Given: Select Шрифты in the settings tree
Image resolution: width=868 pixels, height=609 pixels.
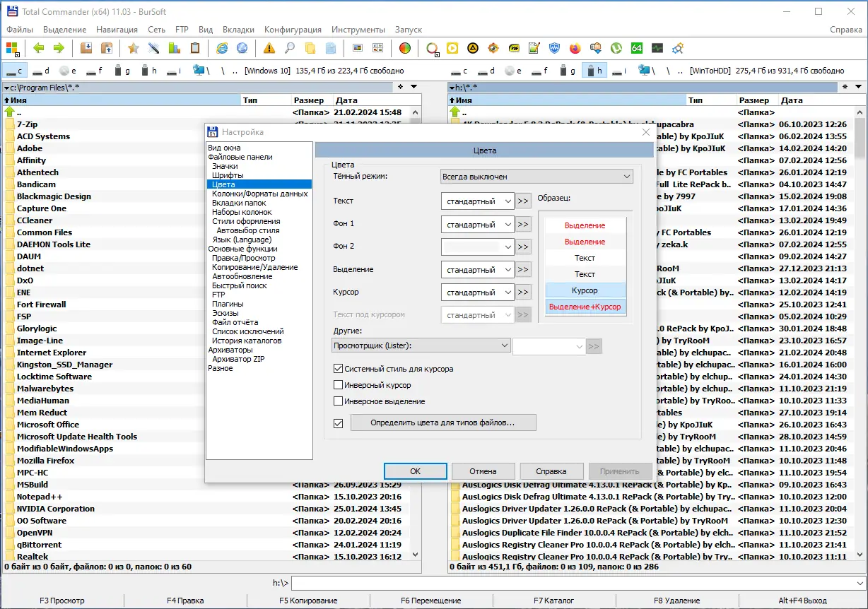Looking at the screenshot, I should (228, 175).
